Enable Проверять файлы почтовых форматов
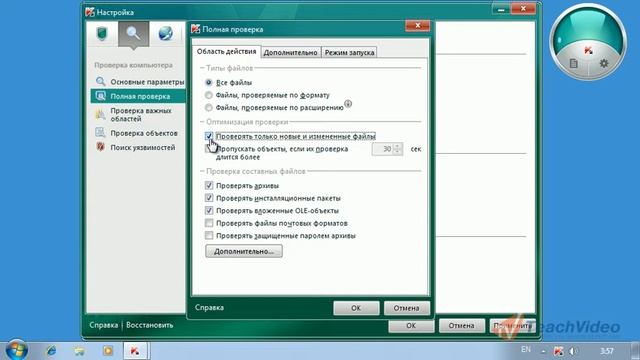Image resolution: width=640 pixels, height=360 pixels. (x=209, y=223)
